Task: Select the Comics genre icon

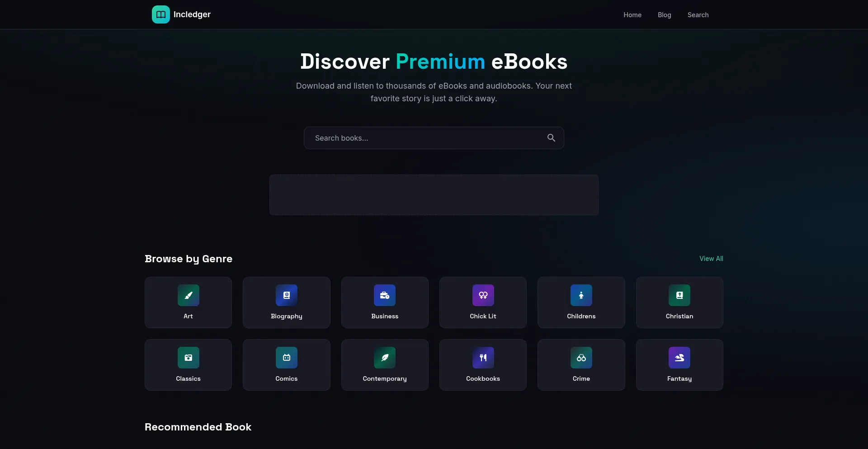Action: point(287,358)
